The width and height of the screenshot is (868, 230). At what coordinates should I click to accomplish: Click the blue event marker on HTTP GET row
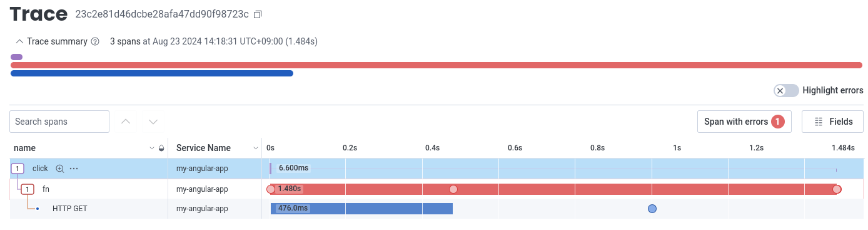(x=652, y=209)
